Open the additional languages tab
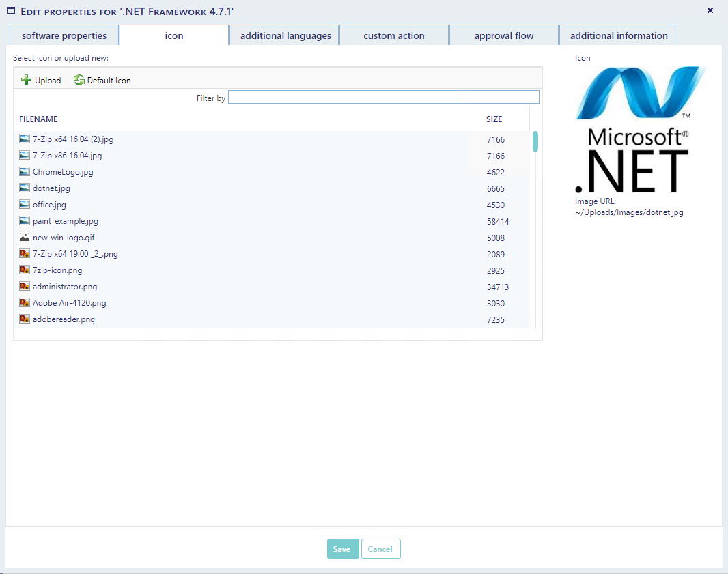This screenshot has height=574, width=728. pyautogui.click(x=285, y=35)
